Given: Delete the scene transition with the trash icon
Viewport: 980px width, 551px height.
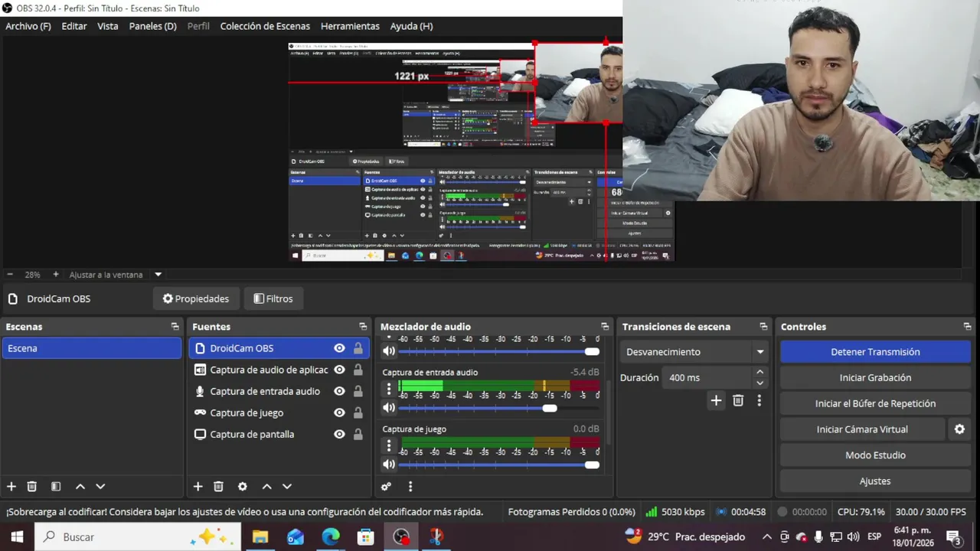Looking at the screenshot, I should pos(738,400).
